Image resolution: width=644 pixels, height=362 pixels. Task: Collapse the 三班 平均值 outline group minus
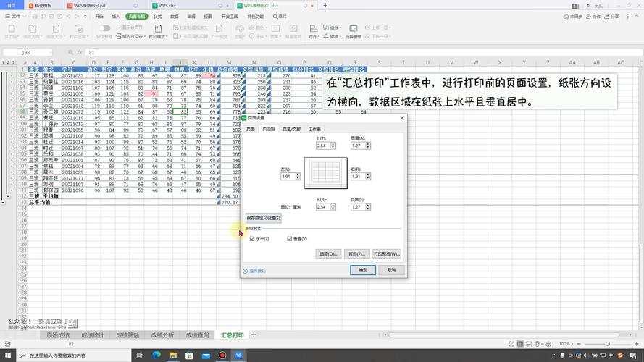coord(8,196)
